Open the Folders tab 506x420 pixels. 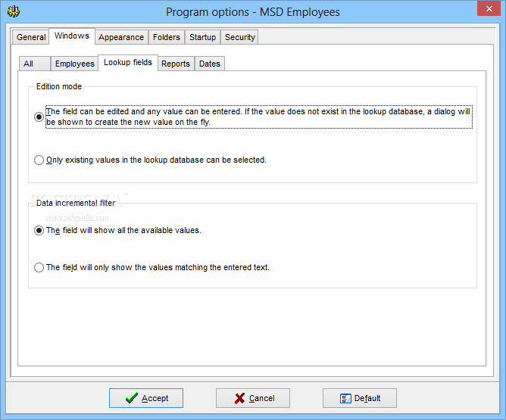166,37
